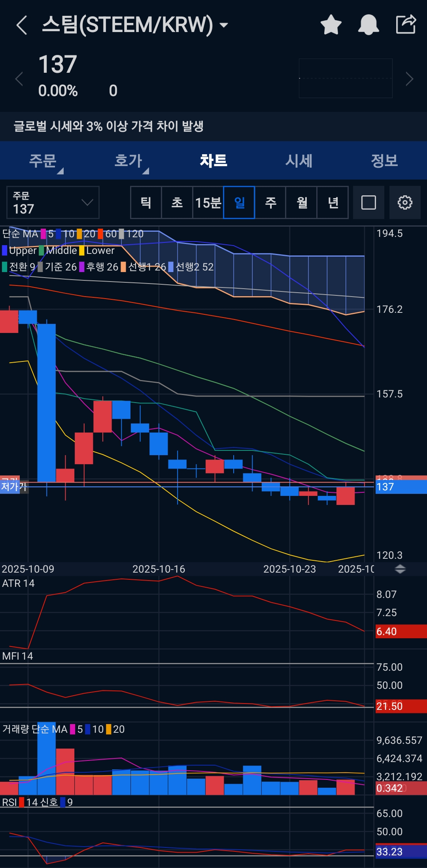
Task: Tap the back arrow icon
Action: coord(22,25)
